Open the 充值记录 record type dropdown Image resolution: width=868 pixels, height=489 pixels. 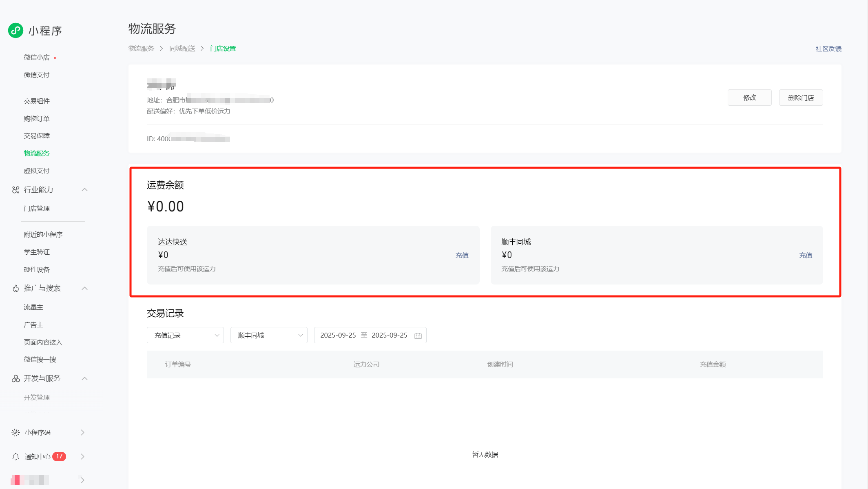pyautogui.click(x=185, y=336)
